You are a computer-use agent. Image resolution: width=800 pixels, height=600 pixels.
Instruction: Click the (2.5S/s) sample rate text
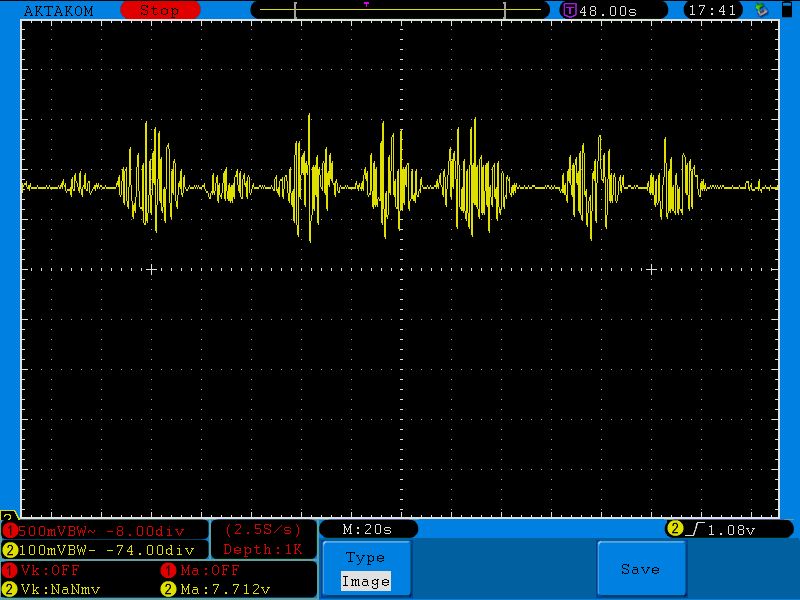[263, 530]
